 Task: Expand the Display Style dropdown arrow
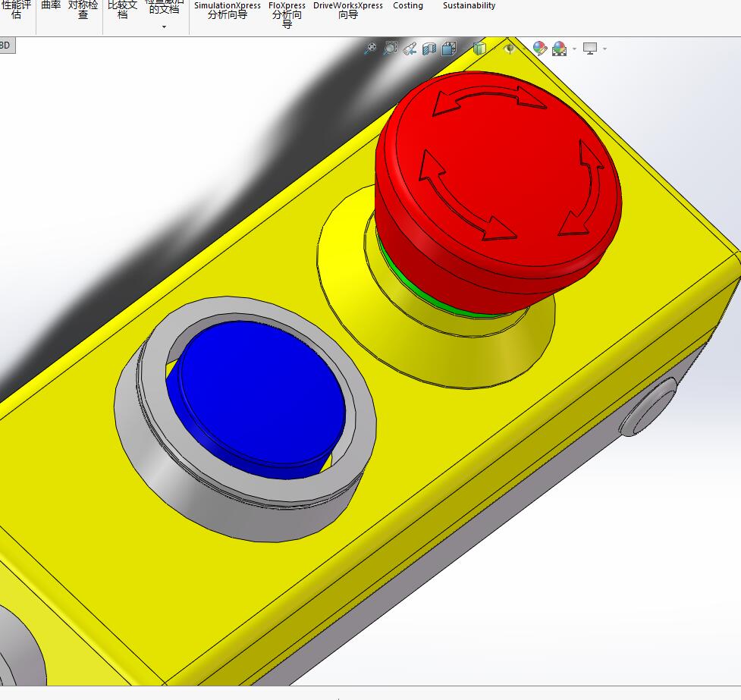(494, 49)
